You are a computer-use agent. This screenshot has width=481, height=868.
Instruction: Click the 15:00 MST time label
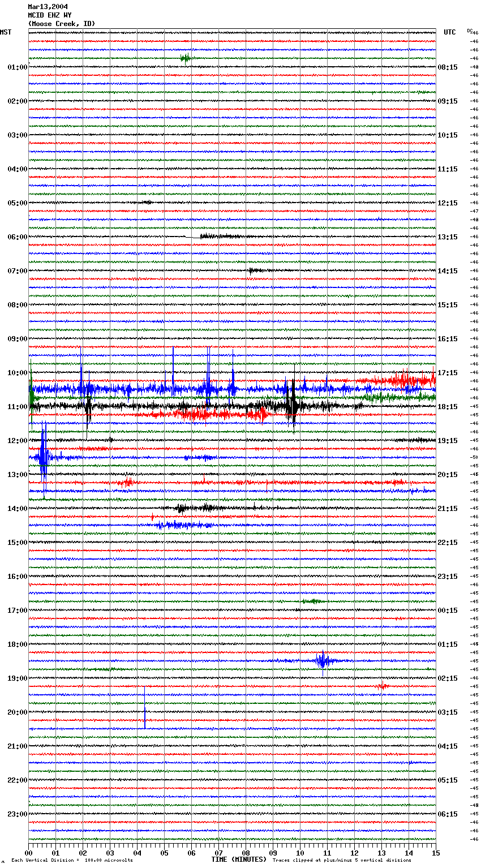click(18, 543)
